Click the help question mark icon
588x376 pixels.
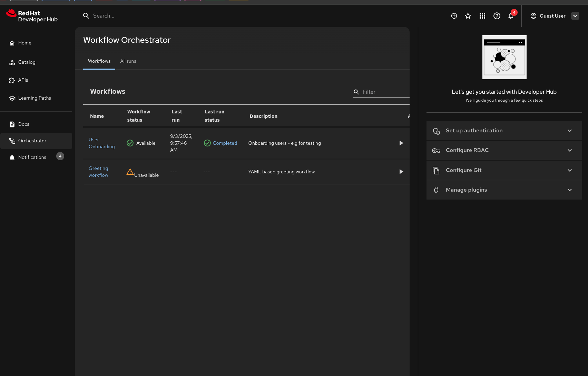(497, 16)
